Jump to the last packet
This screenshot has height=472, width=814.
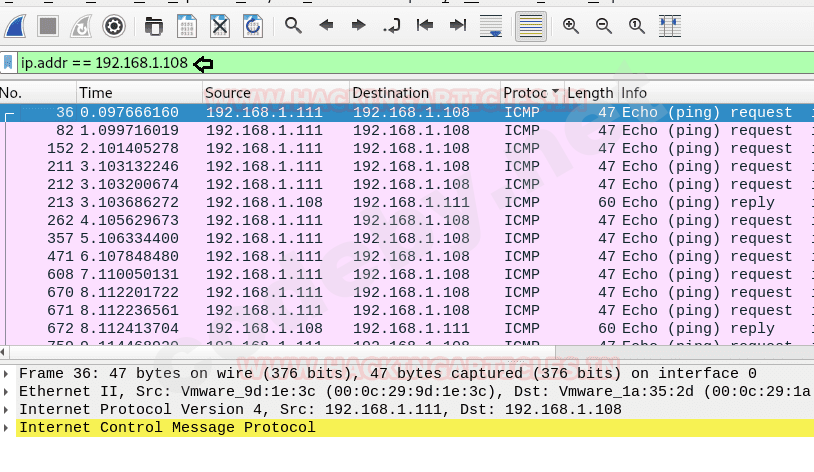pos(457,26)
